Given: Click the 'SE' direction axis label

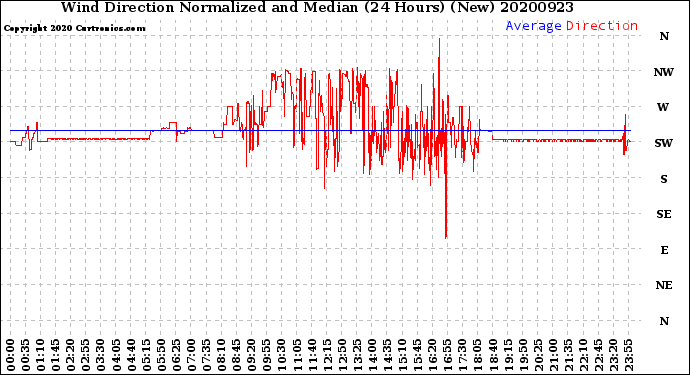Looking at the screenshot, I should [x=664, y=214].
